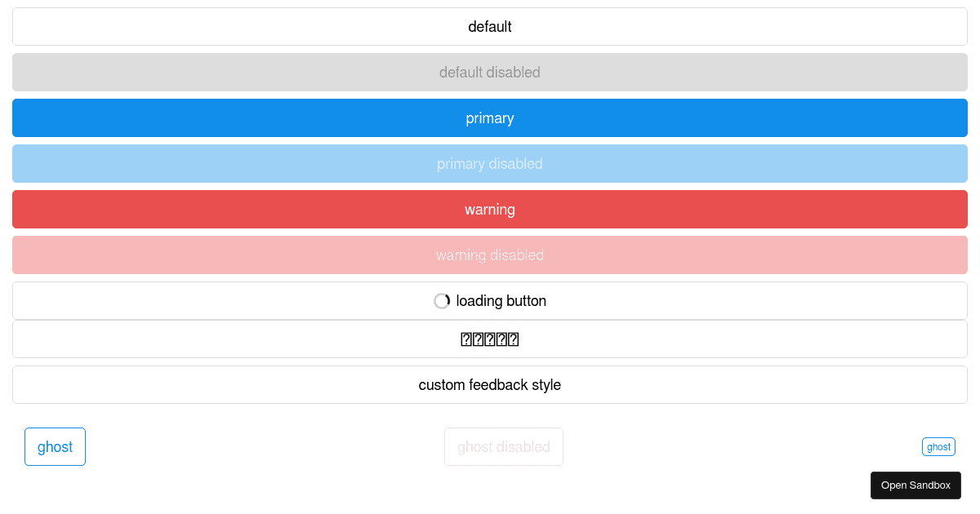
Task: Click the button with boxed placeholder characters
Action: (x=490, y=339)
